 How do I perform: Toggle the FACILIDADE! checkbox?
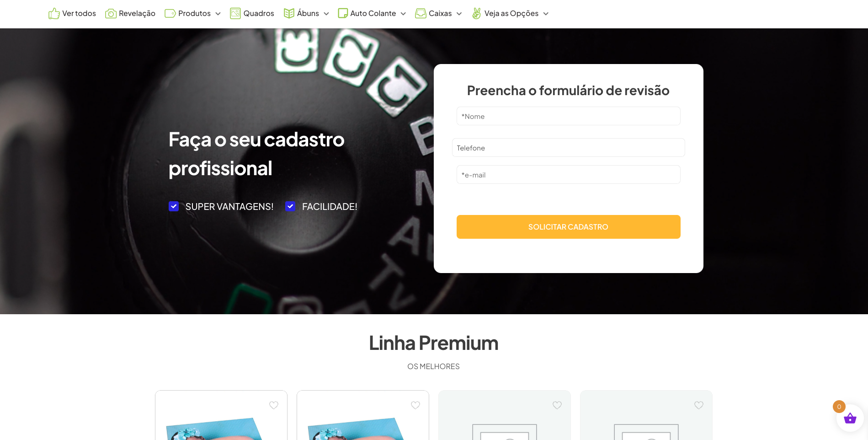(290, 206)
